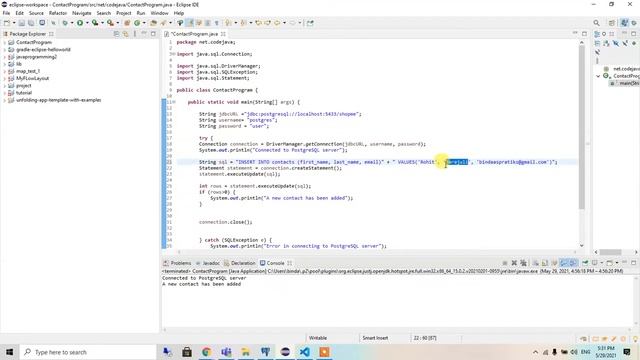Expand the ContactProgram project

[x=4, y=42]
